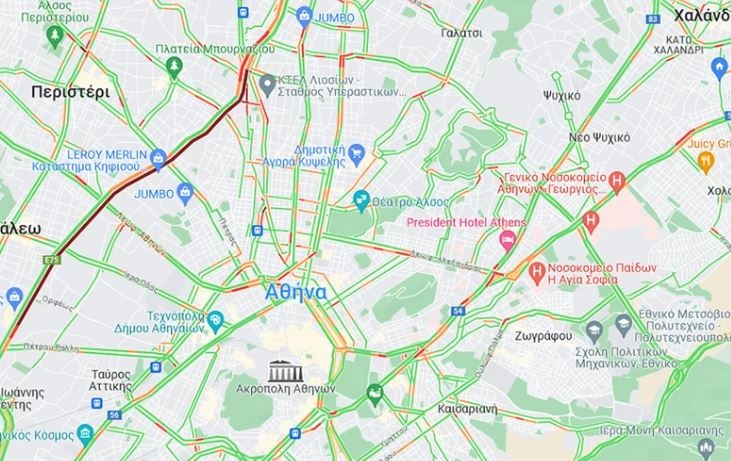Select the Καισαριανή neighborhood label
The height and width of the screenshot is (461, 731).
point(467,409)
